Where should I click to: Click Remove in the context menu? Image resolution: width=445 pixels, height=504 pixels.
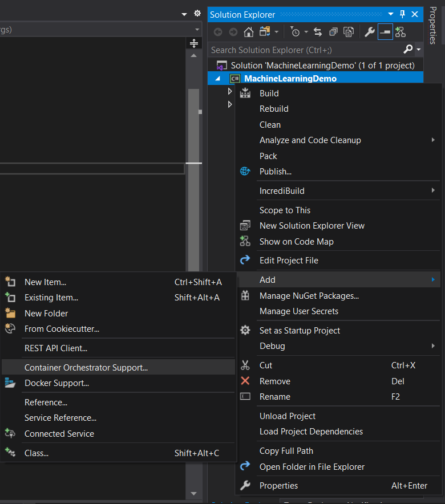338,381
